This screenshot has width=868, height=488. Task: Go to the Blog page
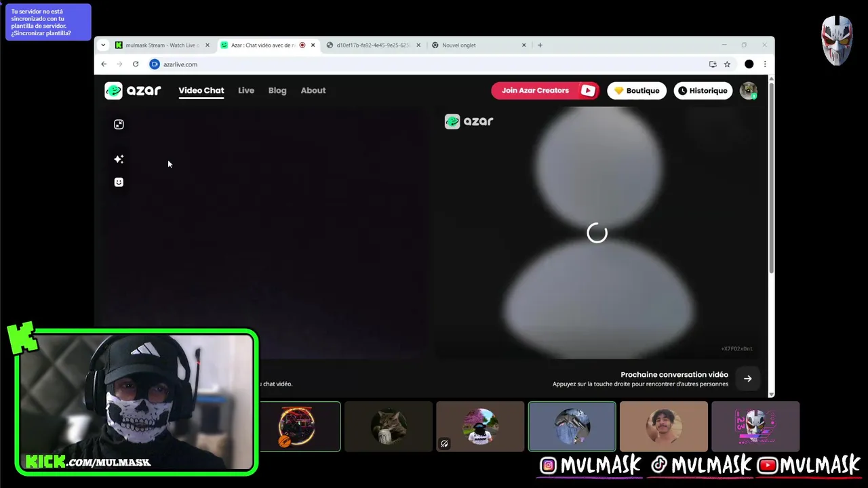[277, 90]
